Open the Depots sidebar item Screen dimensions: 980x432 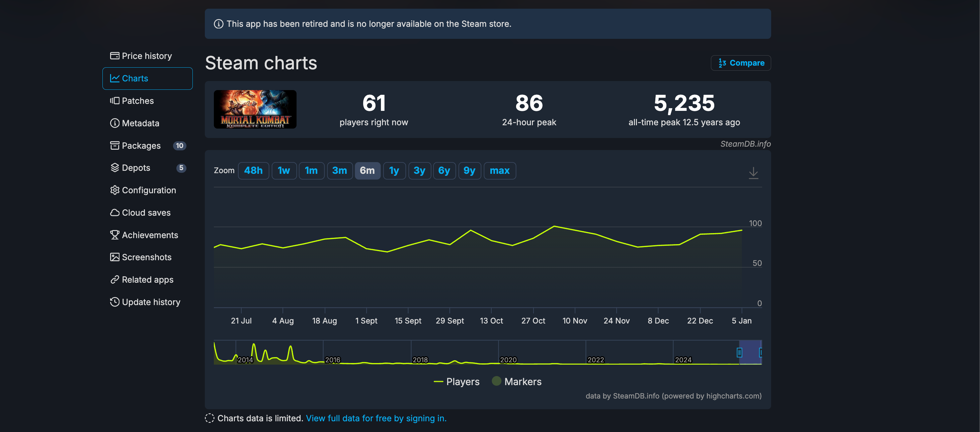click(x=136, y=168)
